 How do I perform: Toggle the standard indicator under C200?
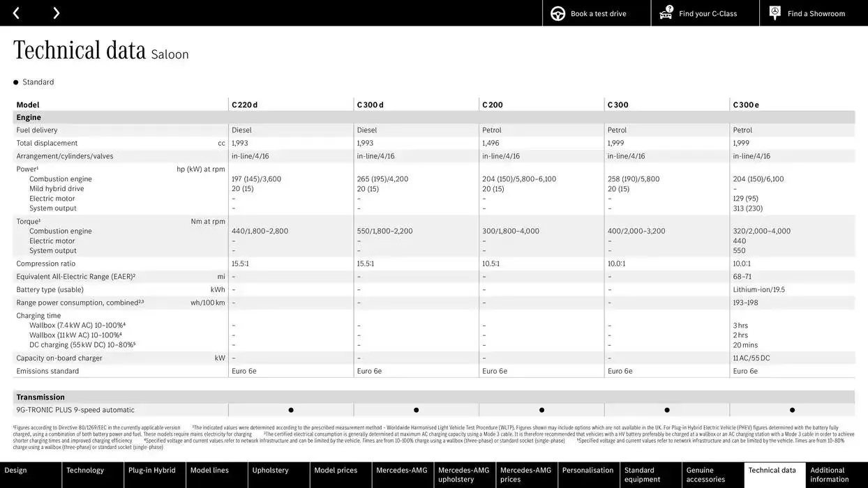[541, 409]
